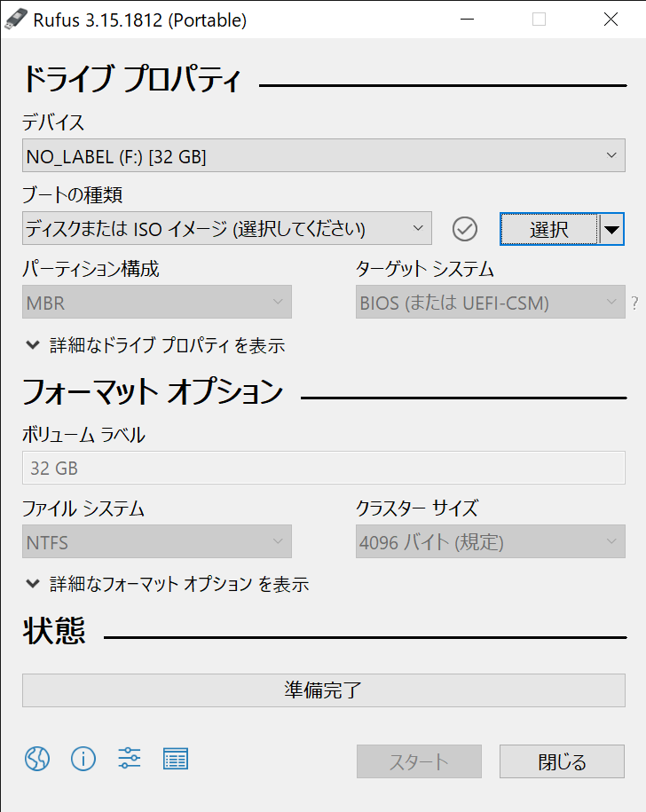
Task: Click the ファイル システム label
Action: pyautogui.click(x=83, y=508)
